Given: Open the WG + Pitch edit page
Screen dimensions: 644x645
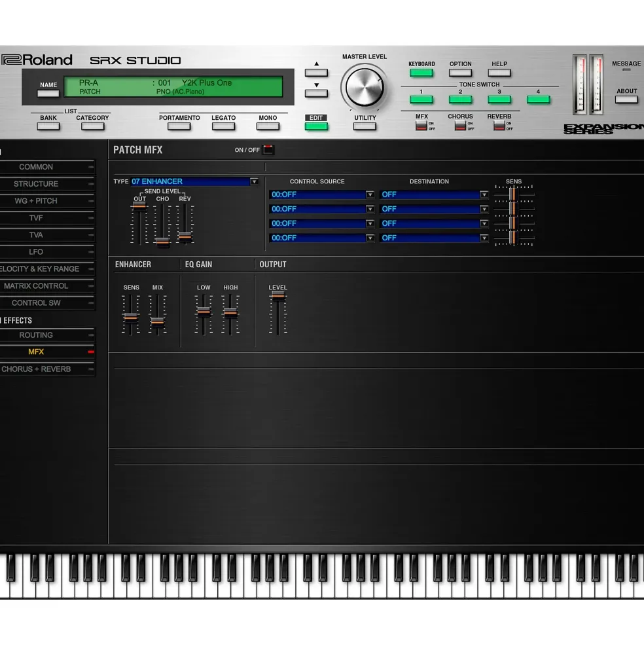Looking at the screenshot, I should coord(47,201).
